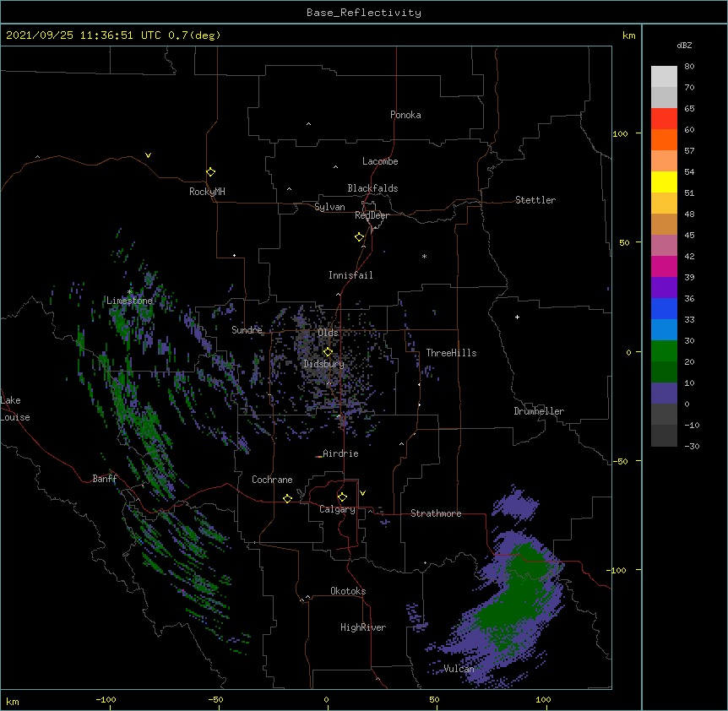Image resolution: width=728 pixels, height=711 pixels.
Task: Click the HighRiver label
Action: (363, 627)
